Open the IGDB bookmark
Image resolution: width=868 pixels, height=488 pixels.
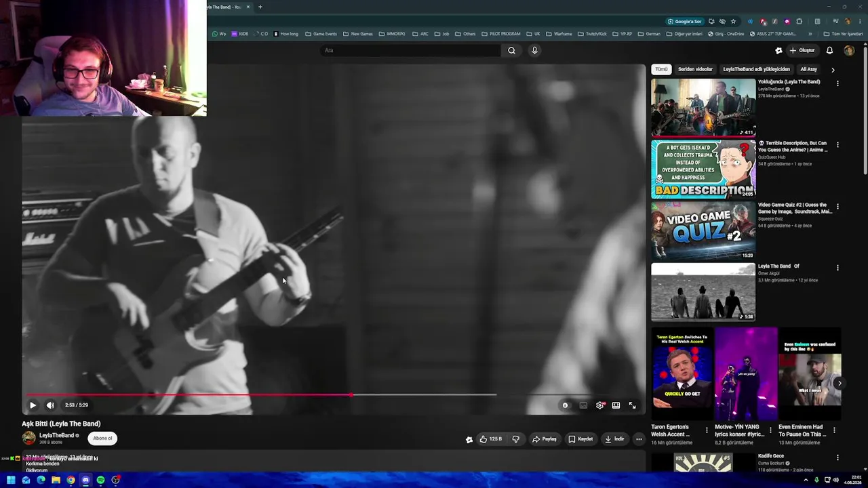pyautogui.click(x=240, y=34)
